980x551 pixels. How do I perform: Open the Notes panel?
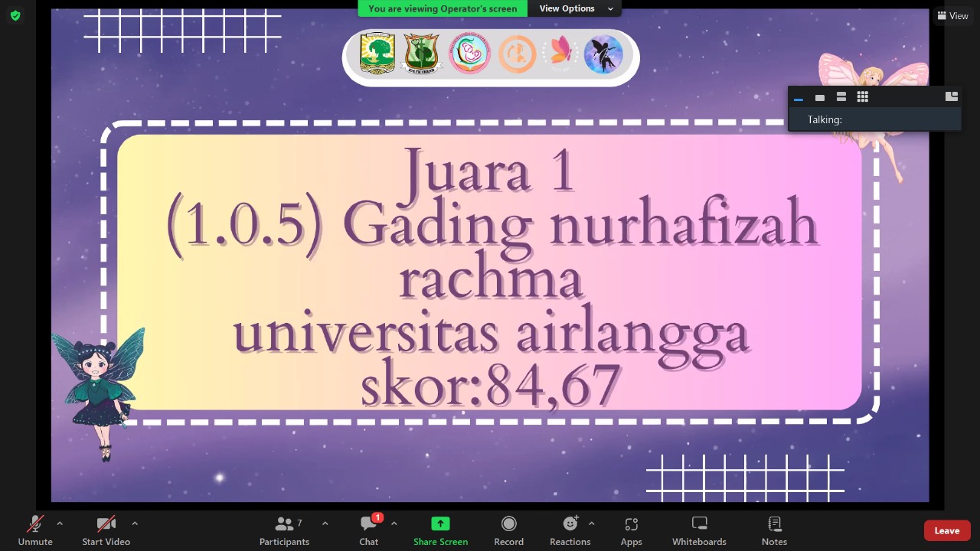coord(774,530)
